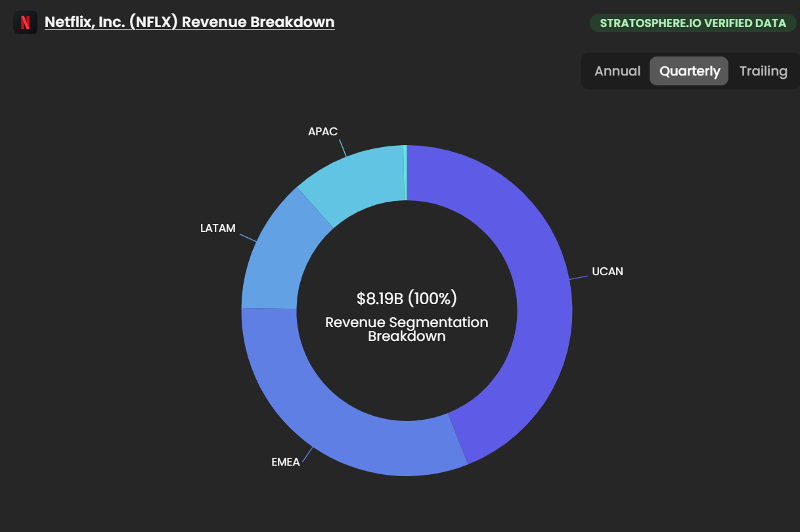Click the Stratosphere.io Verified Data badge
800x532 pixels.
(693, 23)
